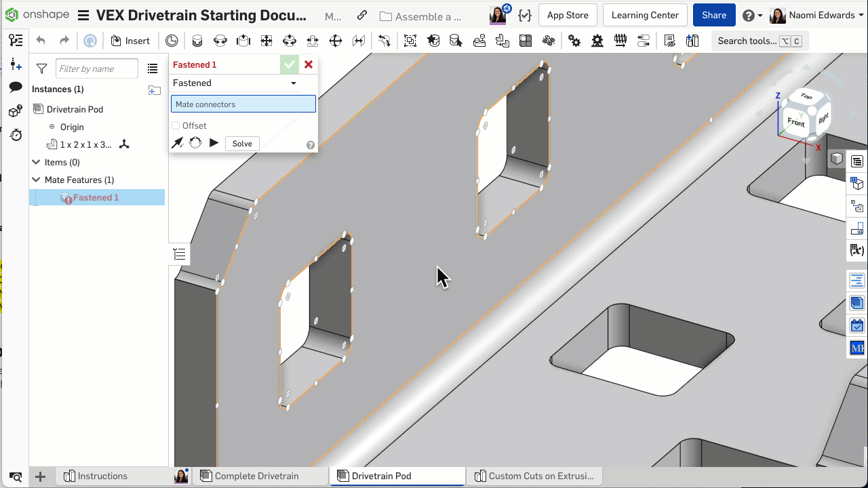
Task: Collapse the Items (0) section
Action: click(37, 162)
